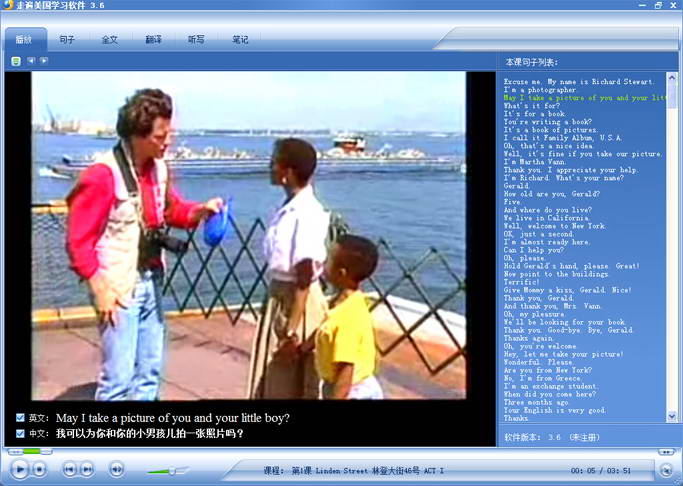Select sentence 'Thank you. I appreciate your help.'
The width and height of the screenshot is (683, 486).
pos(571,170)
